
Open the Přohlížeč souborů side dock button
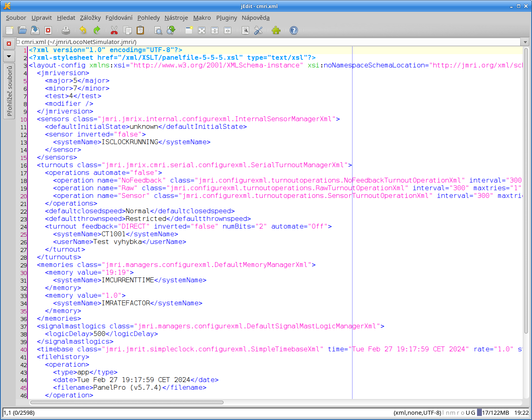click(9, 91)
